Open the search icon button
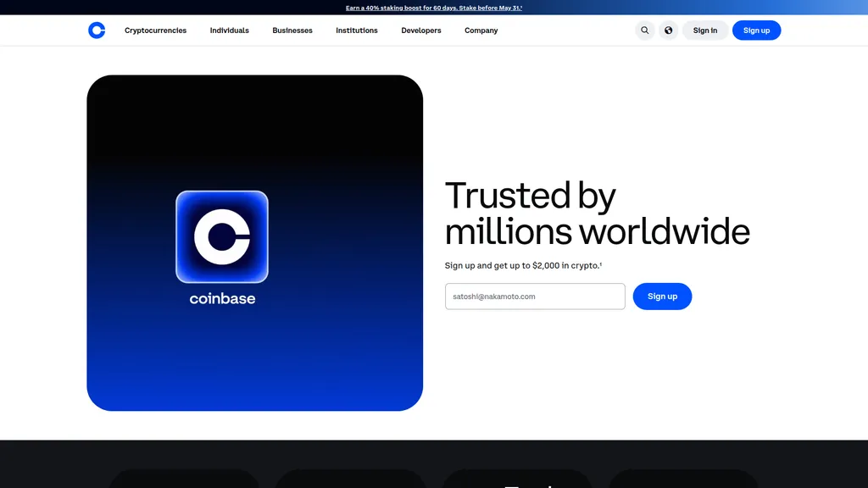 click(645, 30)
